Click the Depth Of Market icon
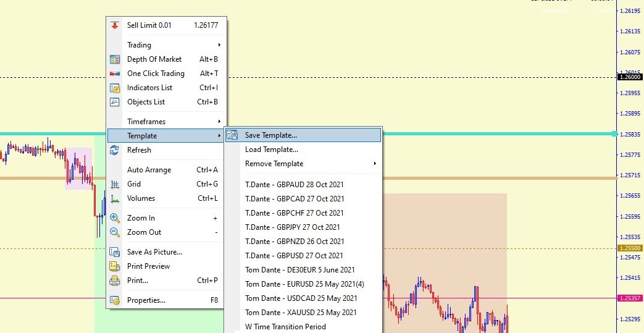644x333 pixels. (x=115, y=59)
